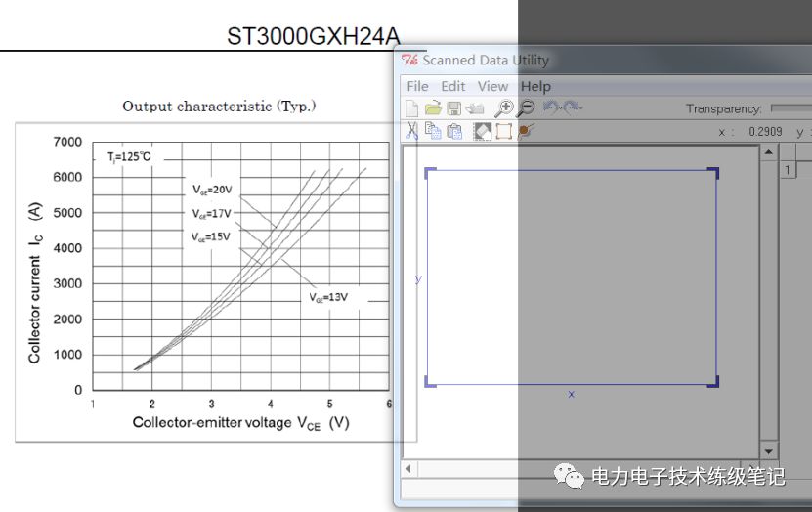Select the data point picker icon

525,131
